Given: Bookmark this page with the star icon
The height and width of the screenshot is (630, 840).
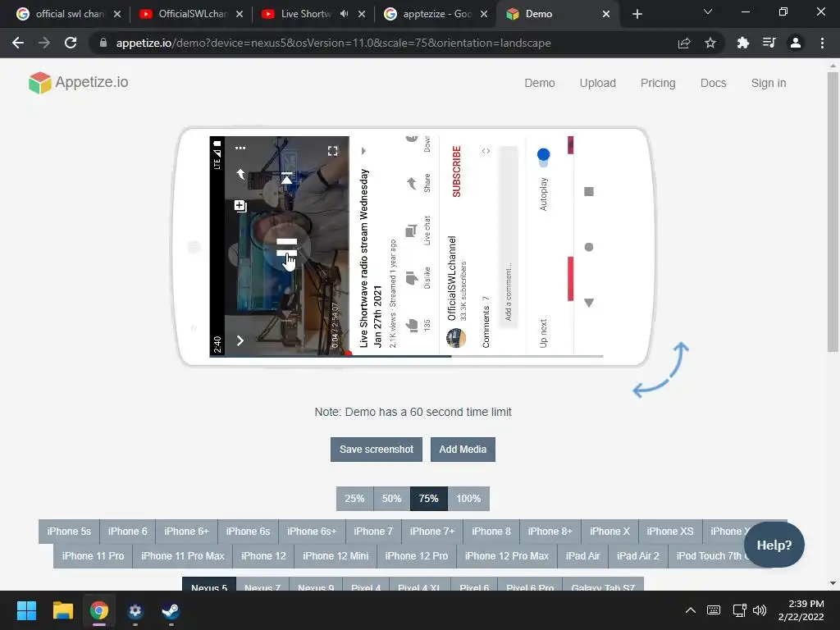Looking at the screenshot, I should pyautogui.click(x=710, y=43).
